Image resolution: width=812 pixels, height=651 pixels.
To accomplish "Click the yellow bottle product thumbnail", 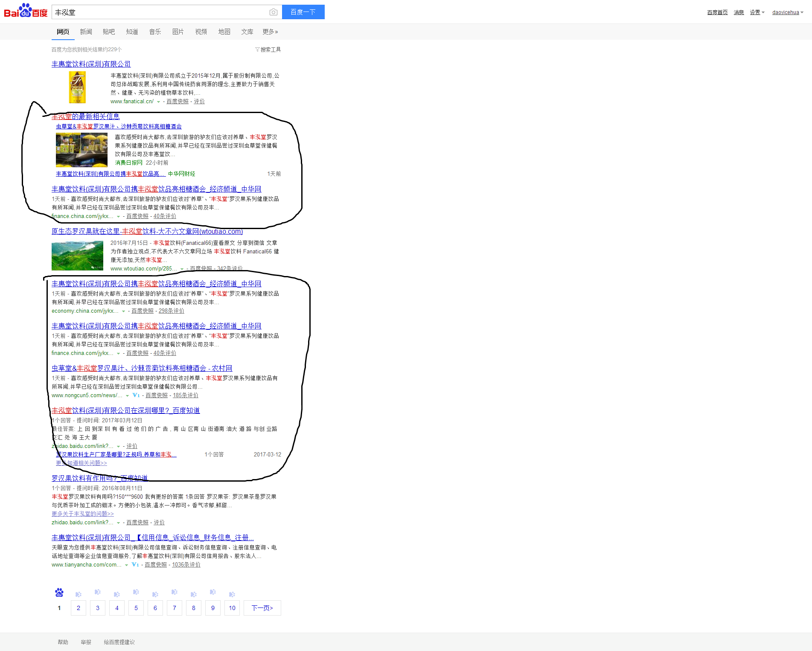I will tap(77, 87).
